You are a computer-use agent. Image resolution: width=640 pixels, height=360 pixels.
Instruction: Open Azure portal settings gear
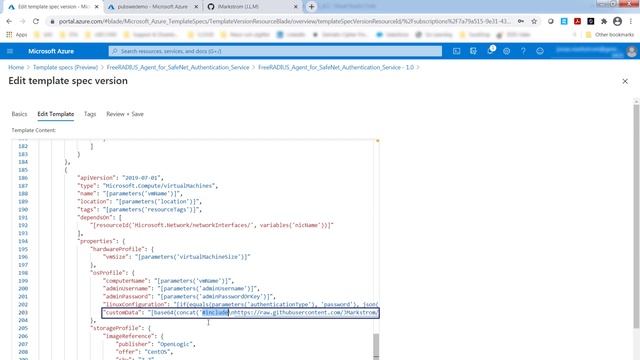[507, 51]
